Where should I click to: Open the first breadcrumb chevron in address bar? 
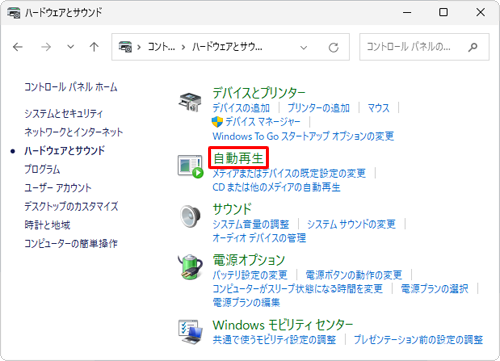tap(139, 47)
